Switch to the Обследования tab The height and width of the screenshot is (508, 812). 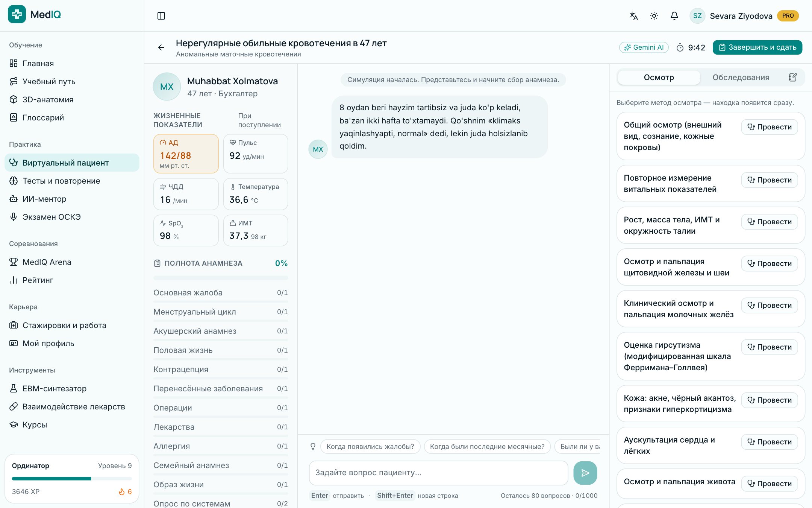(x=741, y=78)
